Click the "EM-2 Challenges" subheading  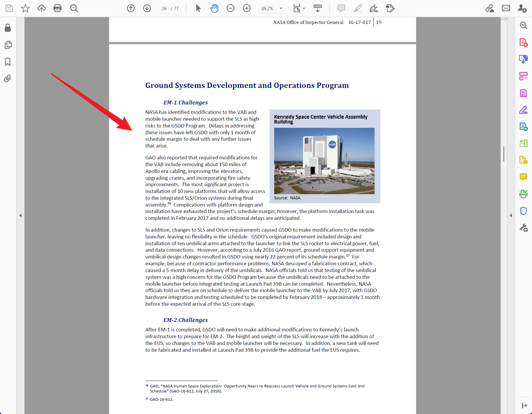tap(185, 320)
